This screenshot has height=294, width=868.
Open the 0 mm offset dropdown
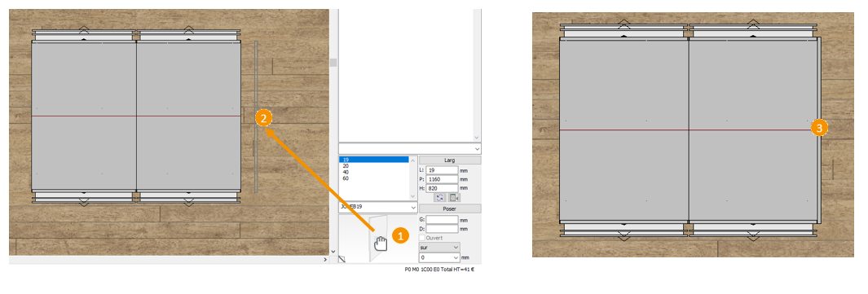pos(439,257)
